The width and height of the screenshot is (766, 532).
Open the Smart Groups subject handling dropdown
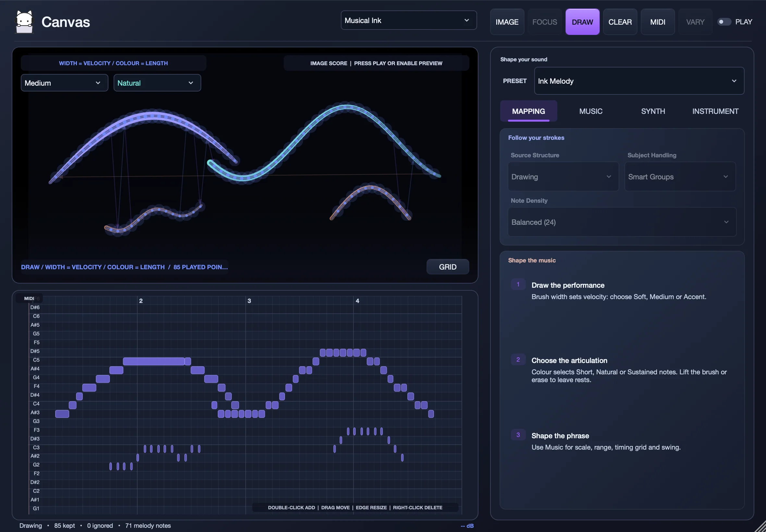(680, 177)
